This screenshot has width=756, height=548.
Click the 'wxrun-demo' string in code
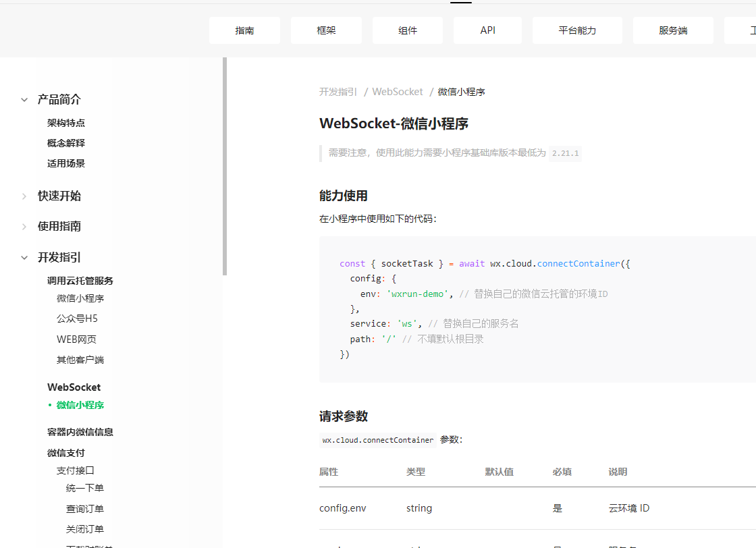click(x=418, y=294)
